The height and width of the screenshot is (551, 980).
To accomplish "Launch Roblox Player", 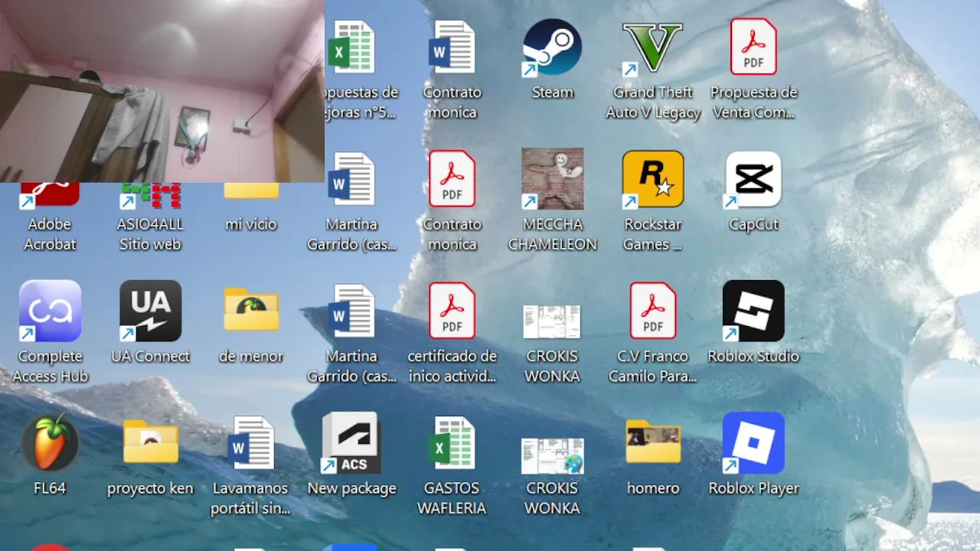I will click(753, 442).
